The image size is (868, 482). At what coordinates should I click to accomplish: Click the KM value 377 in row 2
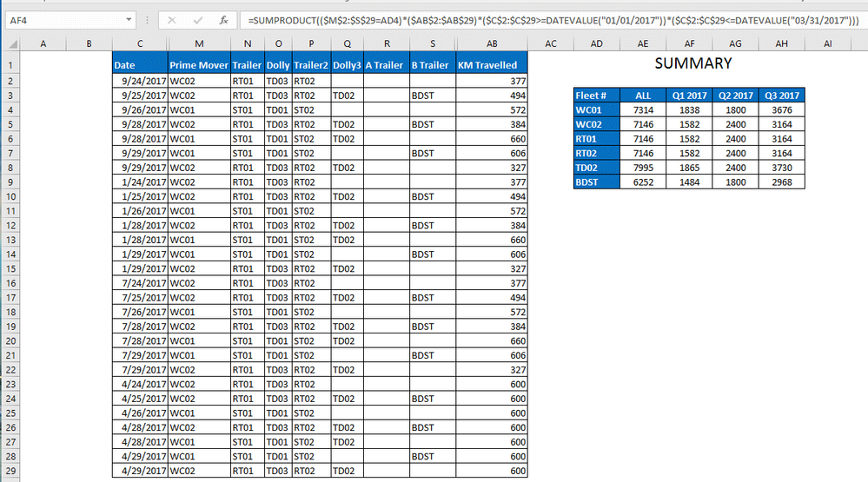(492, 82)
